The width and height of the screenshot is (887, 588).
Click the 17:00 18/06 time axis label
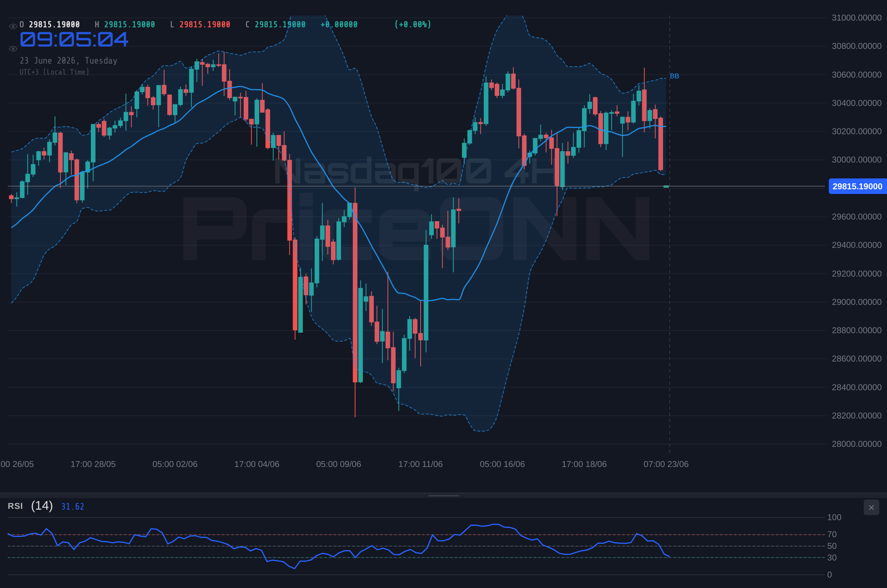click(584, 464)
